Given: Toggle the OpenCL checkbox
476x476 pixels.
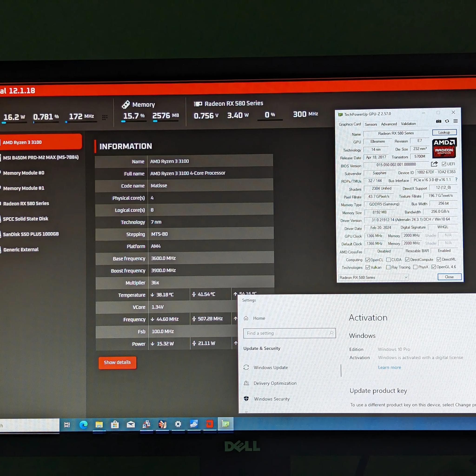Looking at the screenshot, I should tap(368, 260).
